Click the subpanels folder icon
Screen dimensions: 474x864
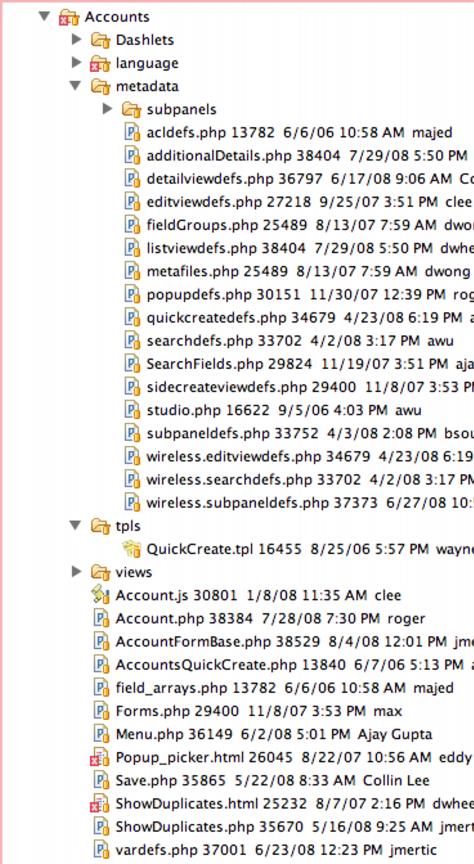(x=131, y=109)
